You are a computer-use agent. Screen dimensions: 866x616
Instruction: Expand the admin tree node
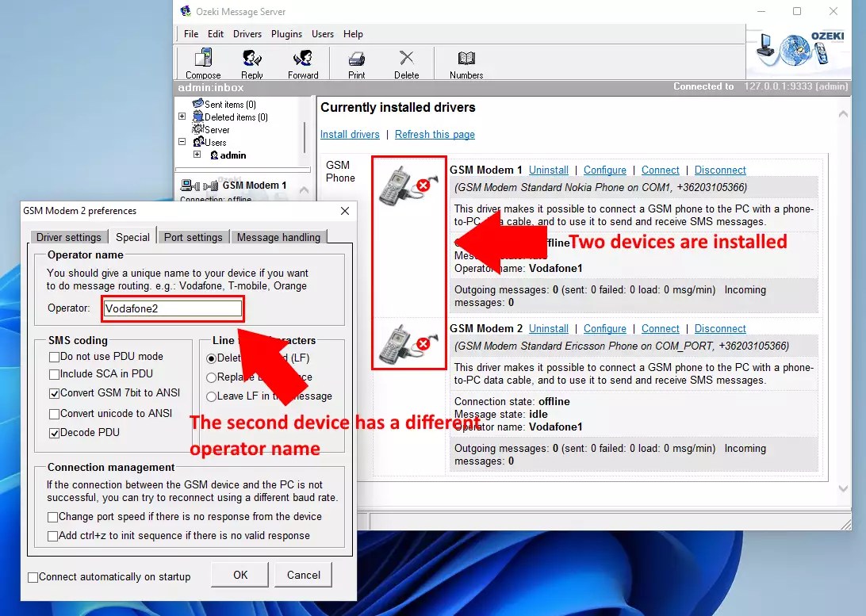[x=197, y=154]
